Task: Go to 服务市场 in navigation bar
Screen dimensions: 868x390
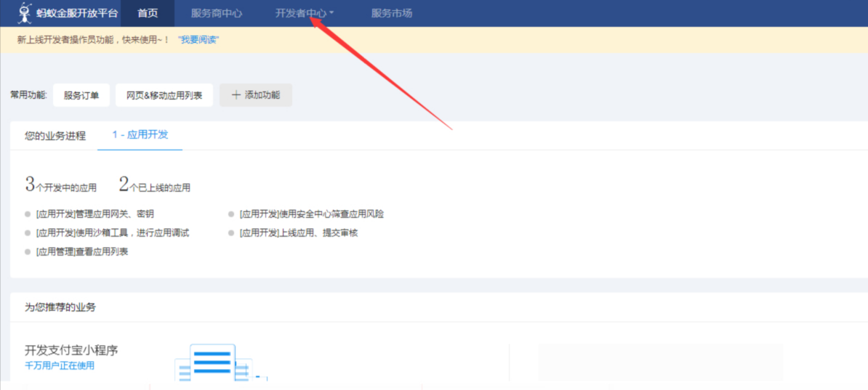Action: point(392,13)
